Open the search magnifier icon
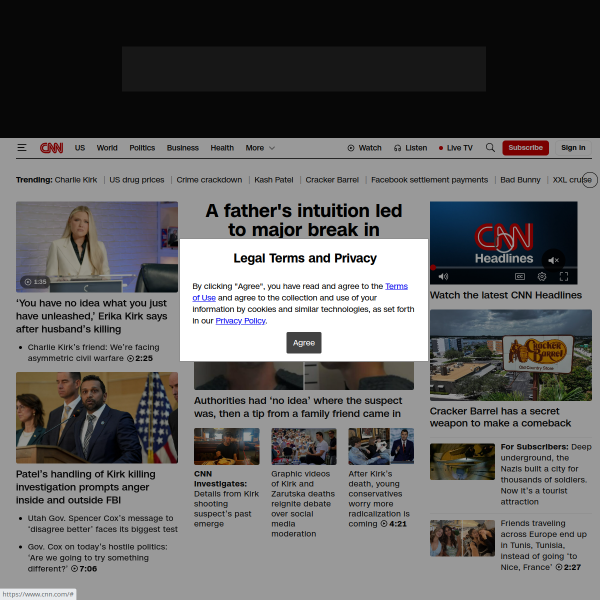The image size is (600, 600). 490,148
